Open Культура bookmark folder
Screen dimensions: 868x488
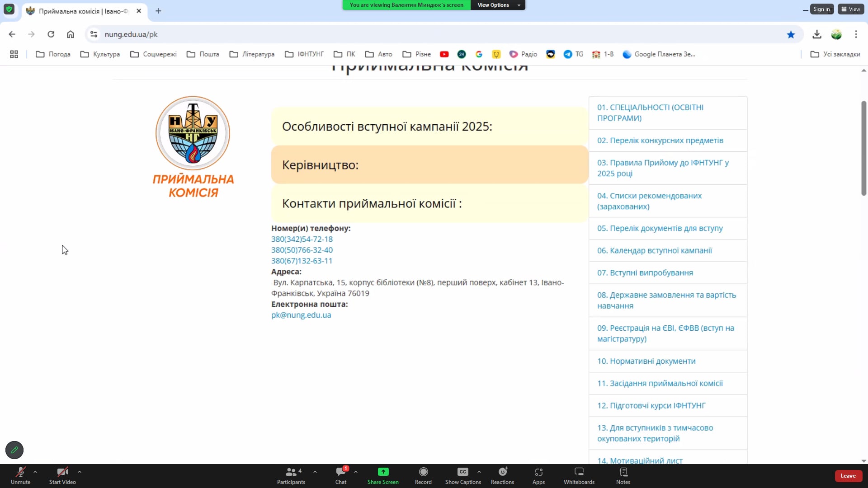[100, 54]
